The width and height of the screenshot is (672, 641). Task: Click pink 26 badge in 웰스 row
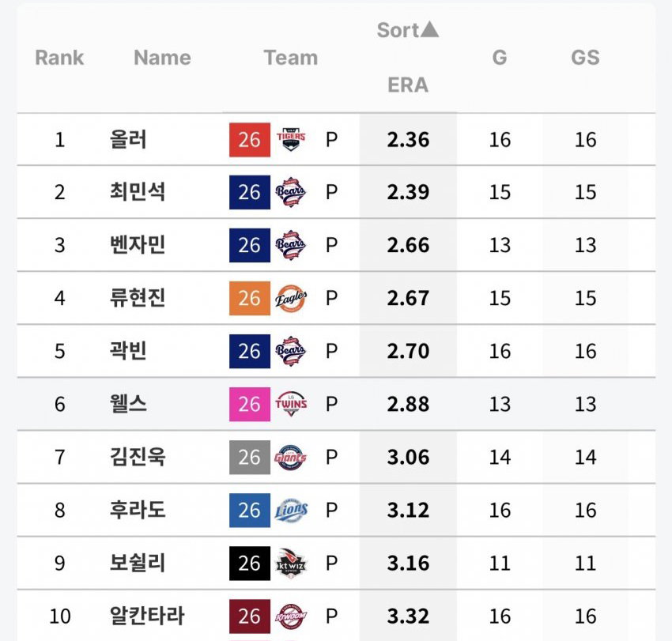pos(250,404)
